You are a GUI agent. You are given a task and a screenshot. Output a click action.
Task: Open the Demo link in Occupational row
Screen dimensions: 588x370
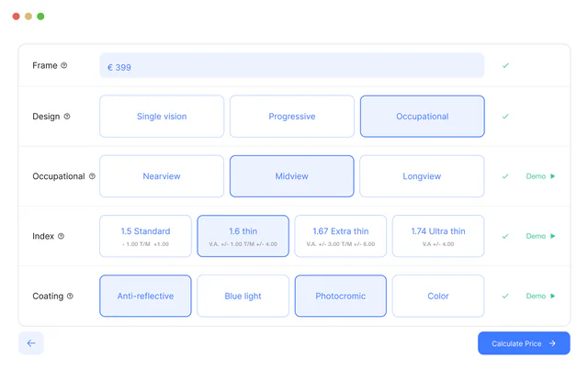(x=536, y=176)
